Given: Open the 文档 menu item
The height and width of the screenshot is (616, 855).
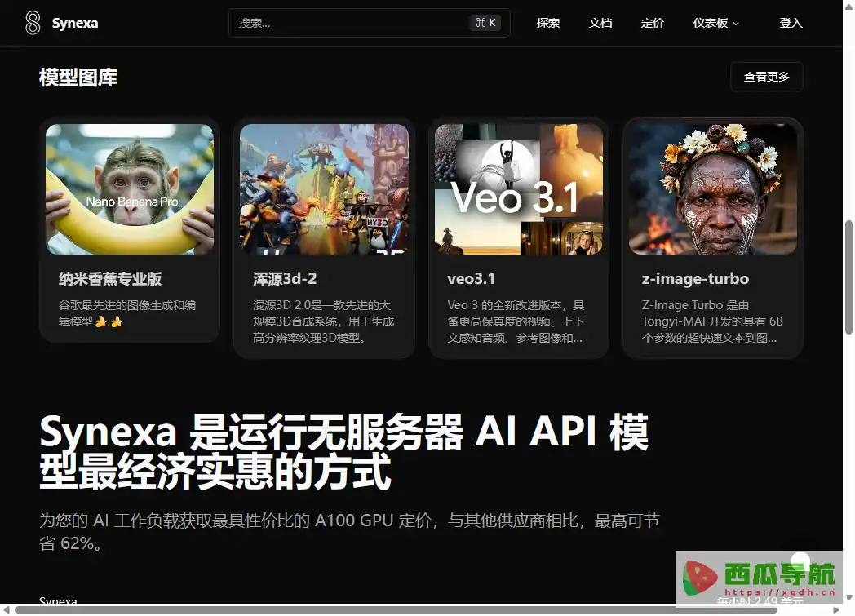Looking at the screenshot, I should click(600, 23).
